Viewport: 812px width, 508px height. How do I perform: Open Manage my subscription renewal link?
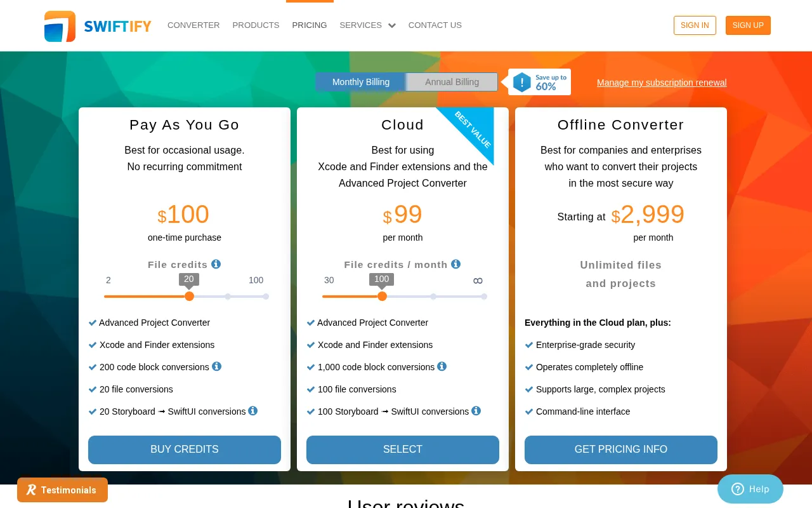pos(662,83)
